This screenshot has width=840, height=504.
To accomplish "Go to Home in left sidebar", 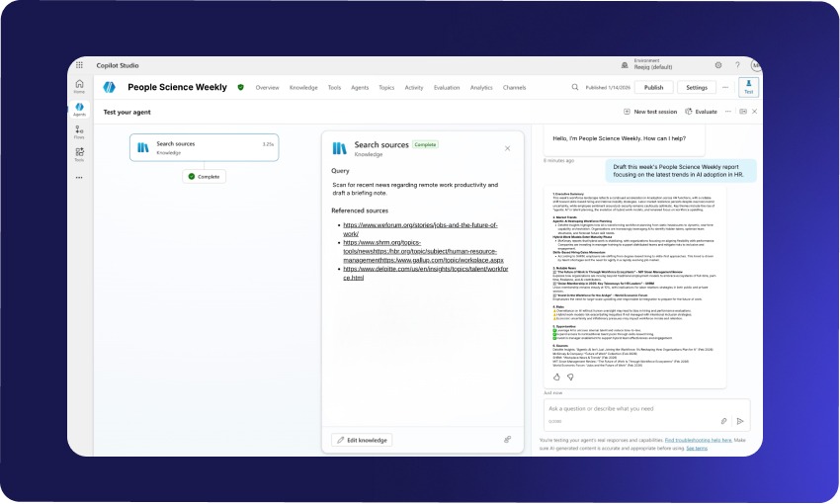I will [x=79, y=85].
